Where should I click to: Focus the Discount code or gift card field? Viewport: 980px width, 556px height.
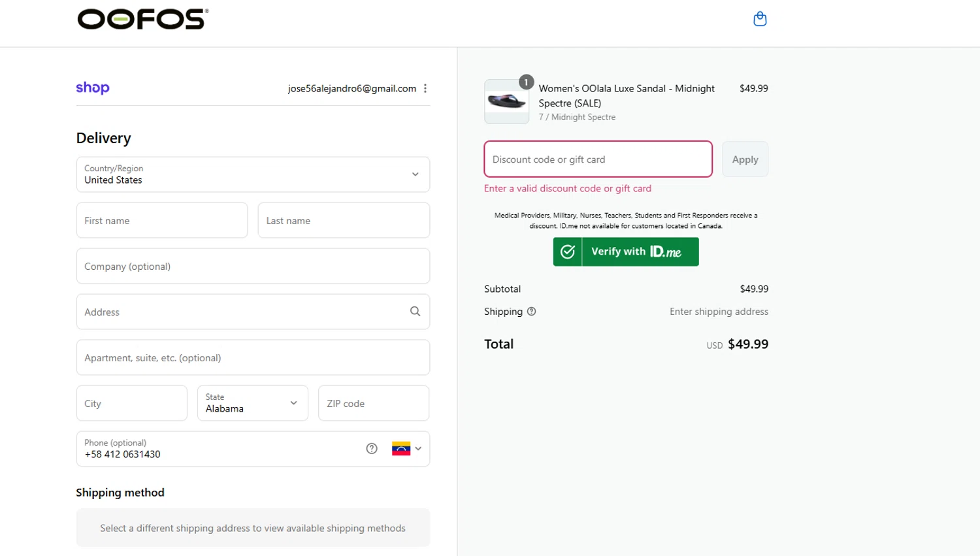tap(598, 159)
